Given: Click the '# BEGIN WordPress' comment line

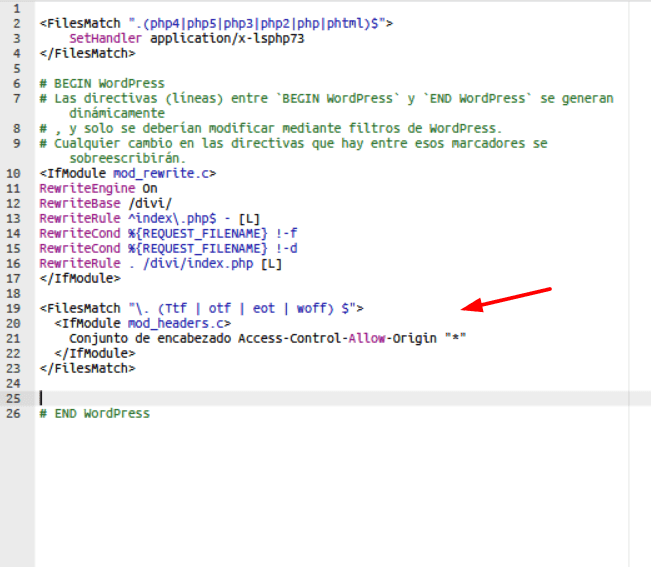Looking at the screenshot, I should pos(102,83).
